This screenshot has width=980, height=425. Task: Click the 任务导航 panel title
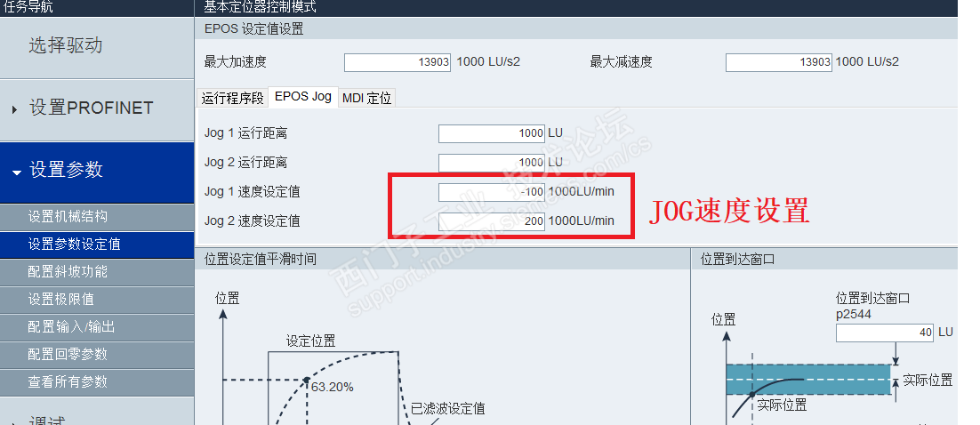(28, 7)
